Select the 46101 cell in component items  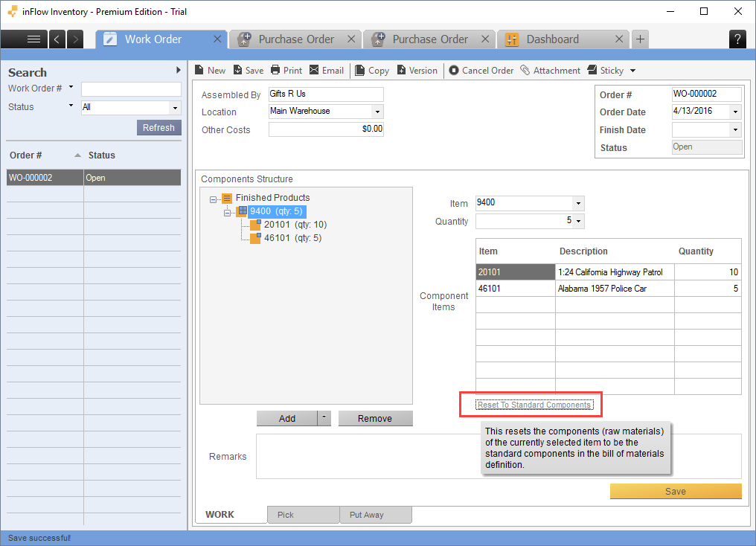coord(516,289)
